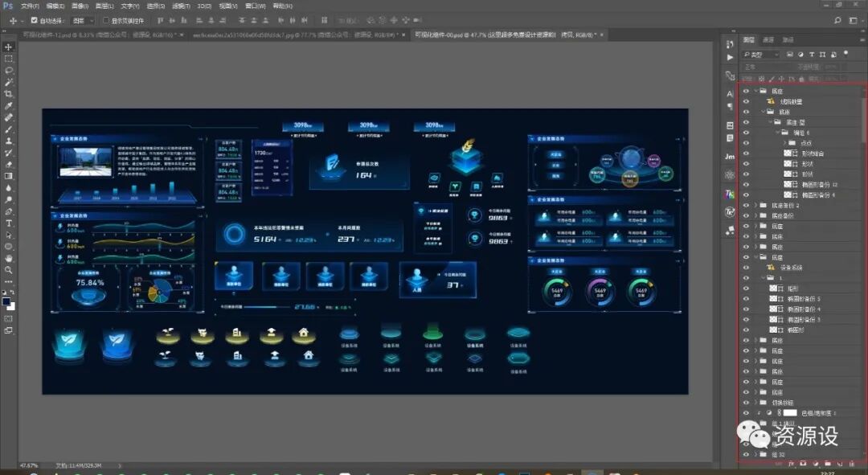Collapse the 编组 6 group

[778, 133]
